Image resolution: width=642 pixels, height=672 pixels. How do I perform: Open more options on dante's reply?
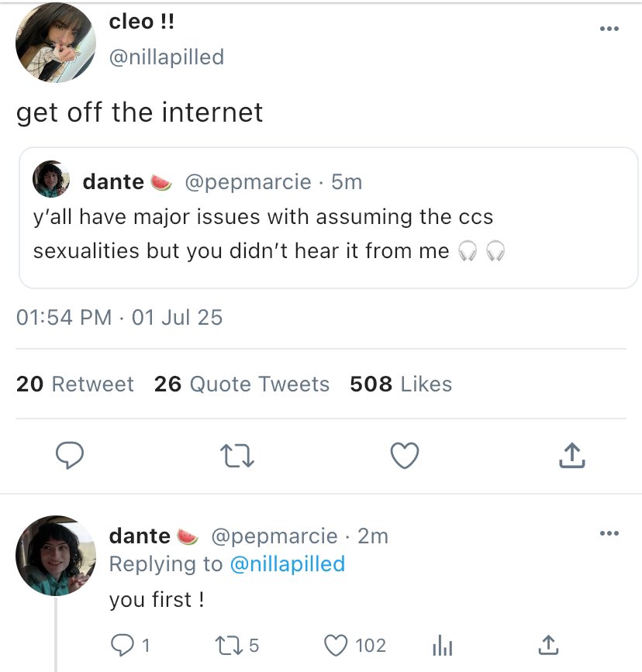coord(609,534)
